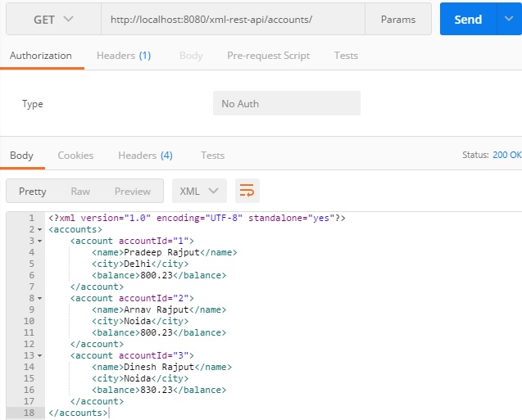Click the XML declaration on line 1
The image size is (522, 420).
(197, 218)
